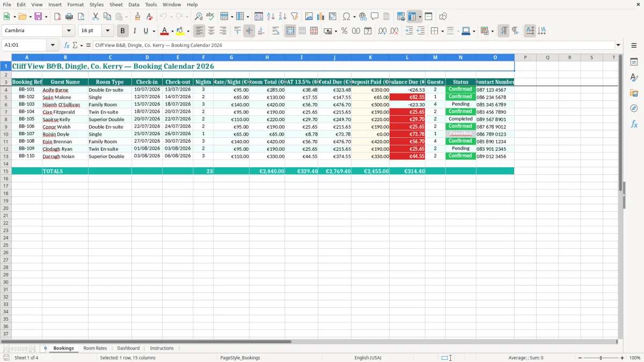
Task: Open the Borders dropdown arrow
Action: coord(442,31)
